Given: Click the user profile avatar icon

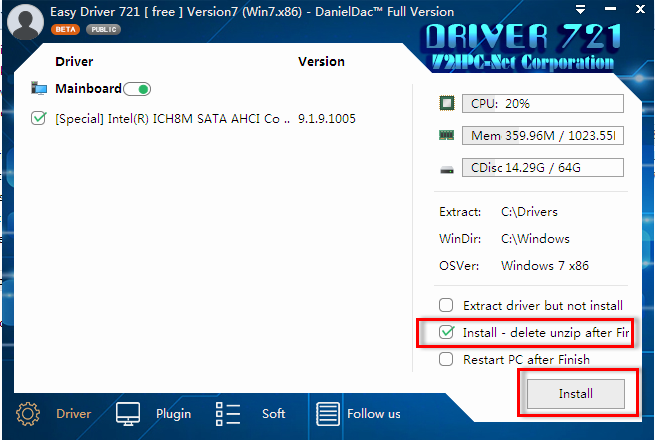Looking at the screenshot, I should click(x=25, y=22).
